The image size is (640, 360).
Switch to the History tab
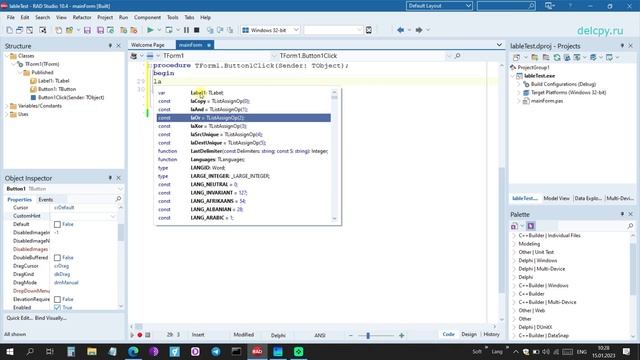(x=491, y=334)
